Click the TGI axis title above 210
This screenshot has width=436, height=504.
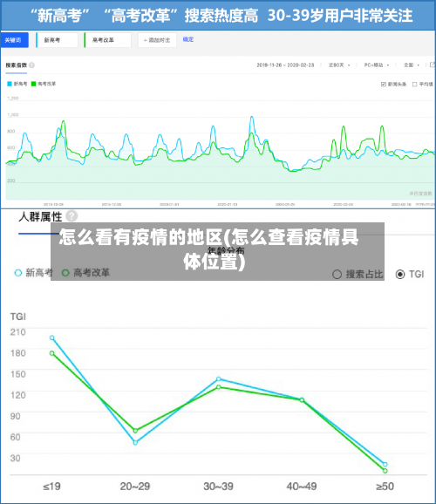click(x=18, y=317)
